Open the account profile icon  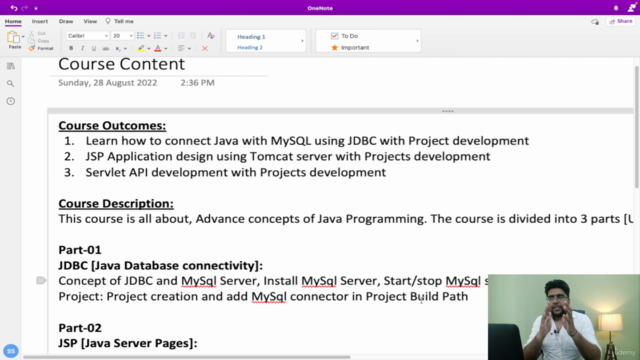[x=632, y=7]
